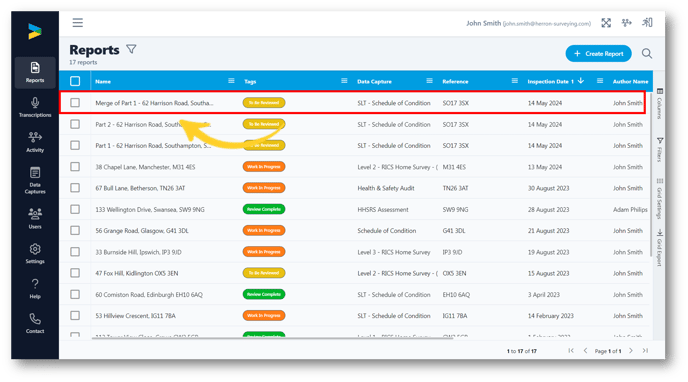The image size is (688, 382).
Task: Tick the checkbox for Merge of Part 1 row
Action: [x=75, y=103]
